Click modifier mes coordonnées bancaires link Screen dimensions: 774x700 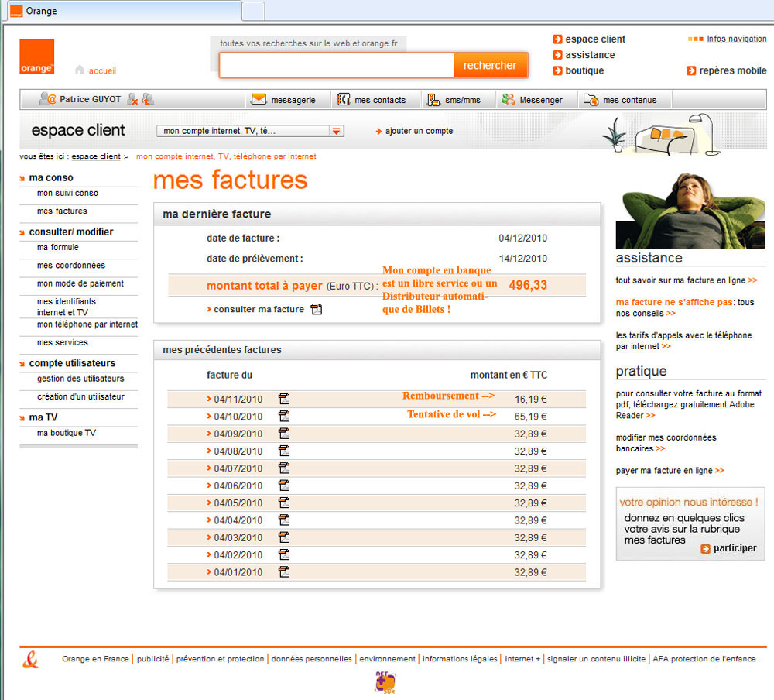click(666, 443)
